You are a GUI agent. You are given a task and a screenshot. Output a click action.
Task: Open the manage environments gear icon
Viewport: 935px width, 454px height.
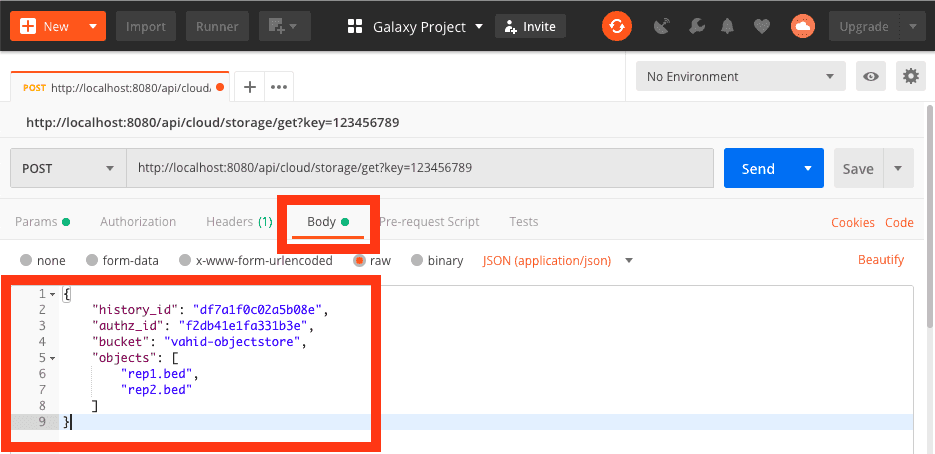909,77
